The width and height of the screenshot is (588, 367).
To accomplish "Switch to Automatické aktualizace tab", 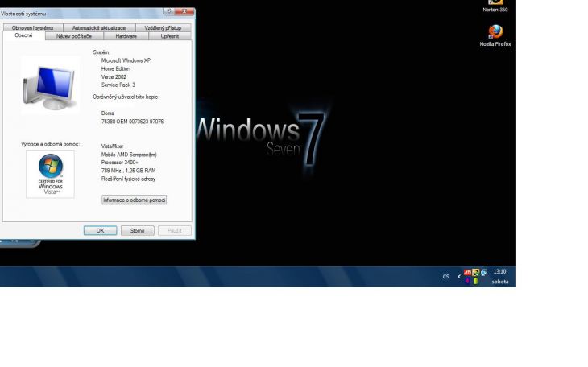I will pyautogui.click(x=99, y=27).
